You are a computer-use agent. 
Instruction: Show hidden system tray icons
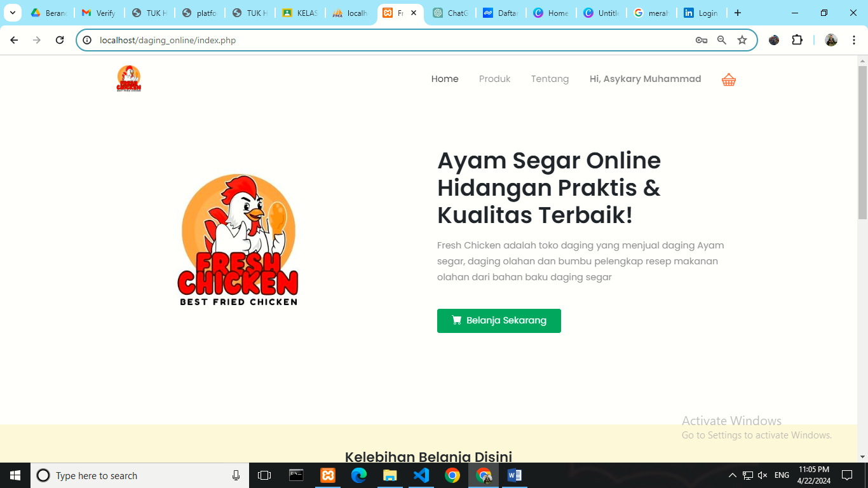click(732, 475)
